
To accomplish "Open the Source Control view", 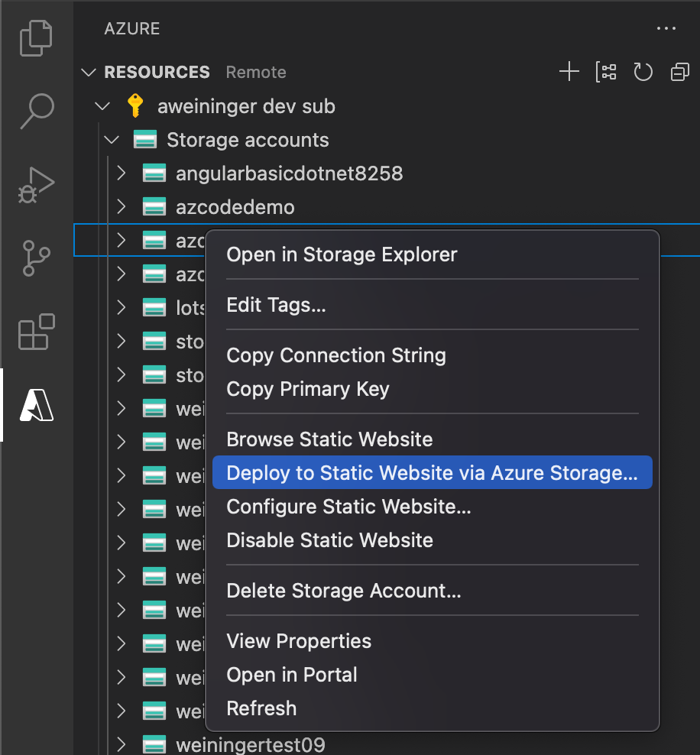I will coord(36,258).
